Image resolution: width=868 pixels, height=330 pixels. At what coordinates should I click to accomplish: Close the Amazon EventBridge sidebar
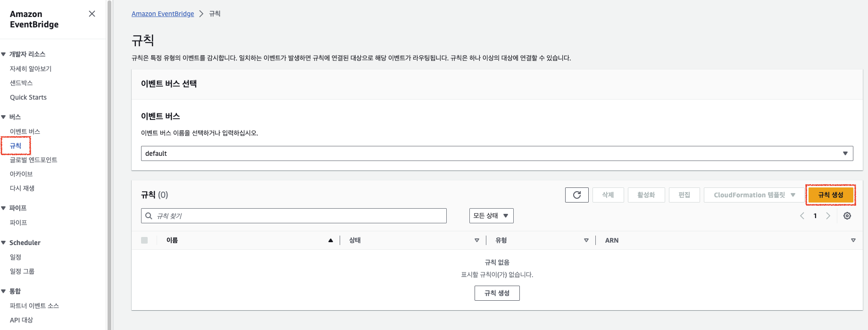pyautogui.click(x=92, y=14)
